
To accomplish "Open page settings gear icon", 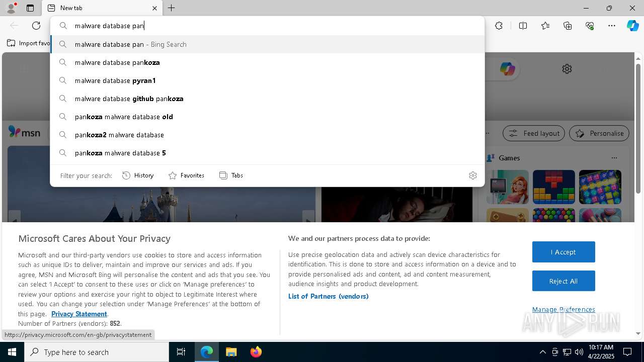I will (x=567, y=69).
